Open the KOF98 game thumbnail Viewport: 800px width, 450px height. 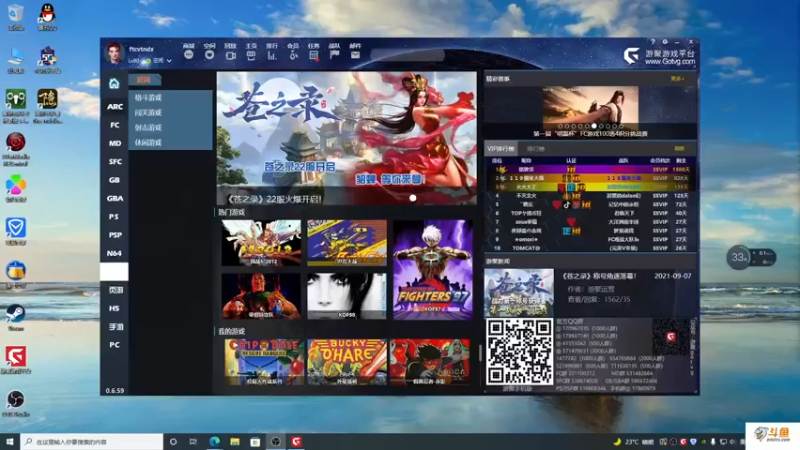pos(347,296)
